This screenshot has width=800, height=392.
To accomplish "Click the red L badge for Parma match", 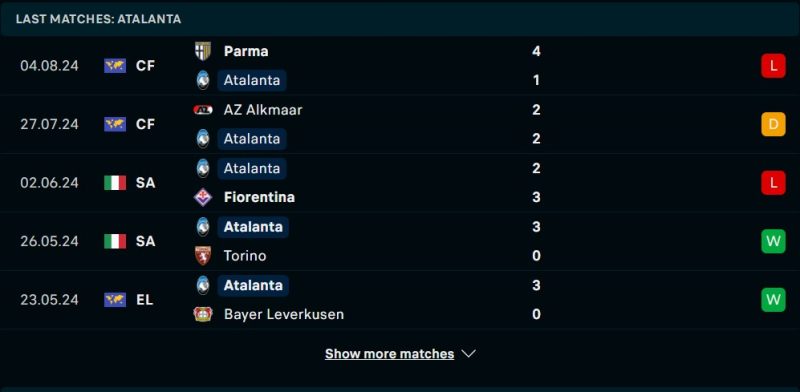I will click(773, 66).
